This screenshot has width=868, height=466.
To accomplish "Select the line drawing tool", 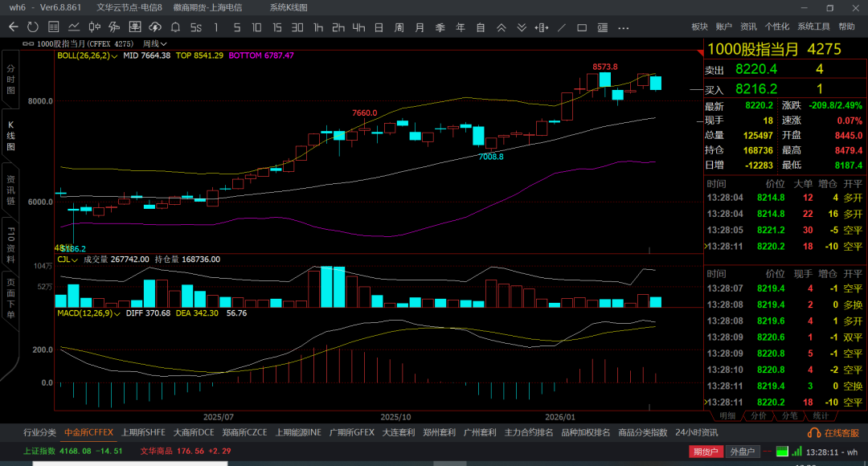I will pyautogui.click(x=561, y=27).
